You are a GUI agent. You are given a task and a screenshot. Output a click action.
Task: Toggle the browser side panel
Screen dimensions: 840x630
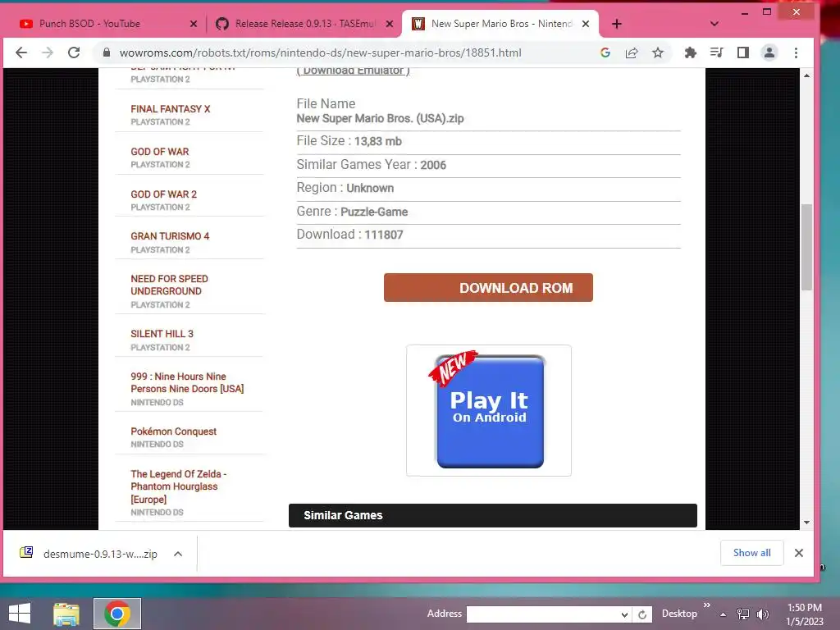coord(743,52)
